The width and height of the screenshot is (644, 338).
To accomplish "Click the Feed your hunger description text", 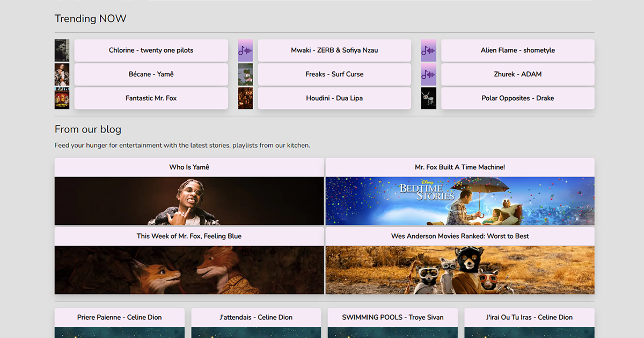I will click(182, 145).
